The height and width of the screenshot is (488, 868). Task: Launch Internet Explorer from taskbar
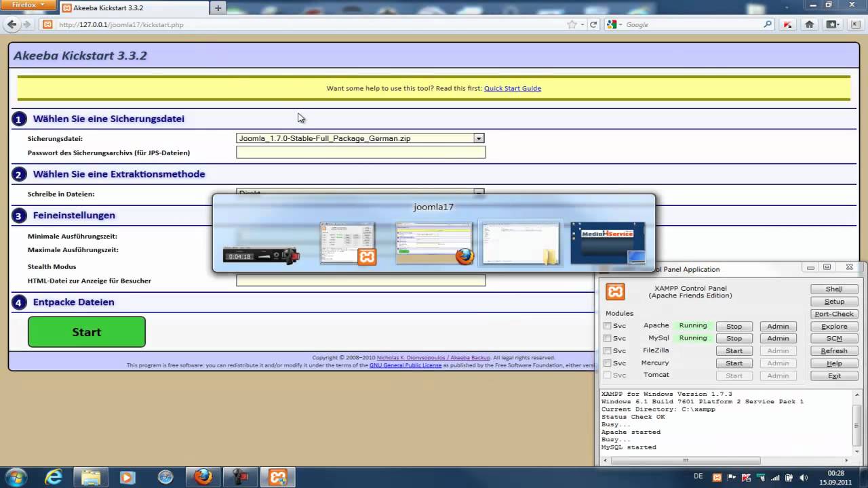tap(54, 477)
